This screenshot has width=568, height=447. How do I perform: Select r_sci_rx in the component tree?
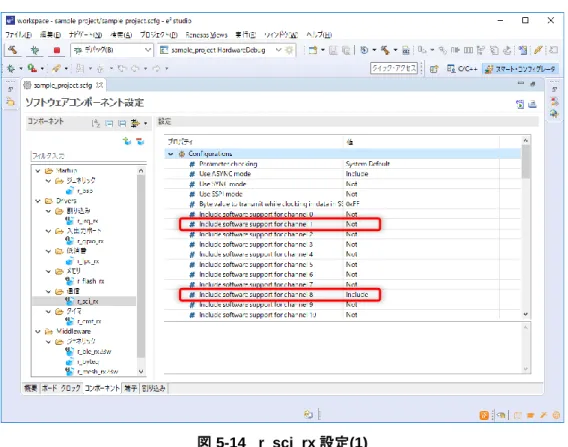pyautogui.click(x=88, y=301)
